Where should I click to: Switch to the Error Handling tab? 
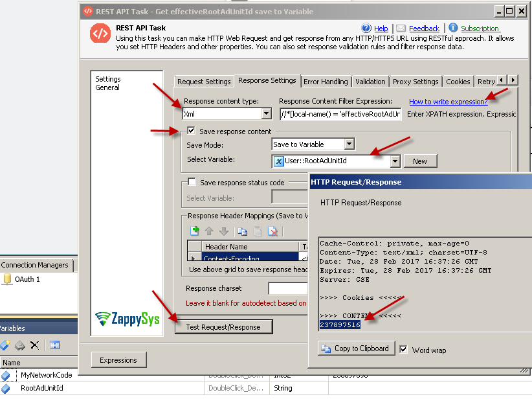(326, 81)
